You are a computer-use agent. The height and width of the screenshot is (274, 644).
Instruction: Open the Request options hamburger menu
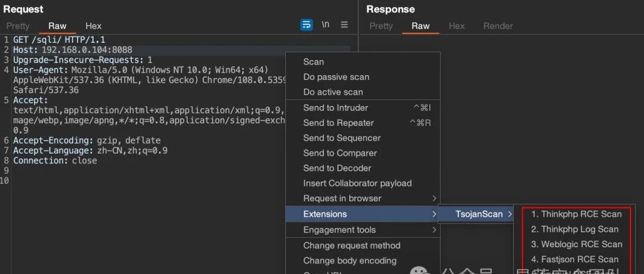[344, 24]
